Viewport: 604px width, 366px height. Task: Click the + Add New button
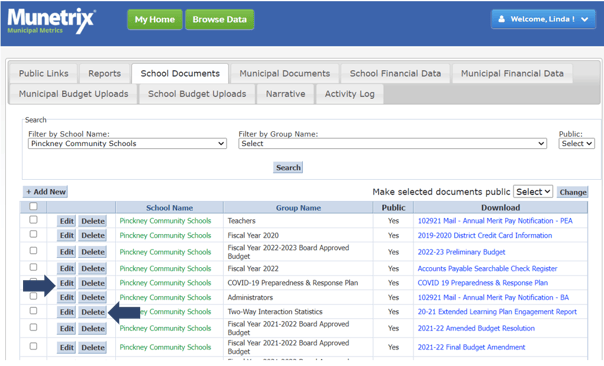point(45,192)
